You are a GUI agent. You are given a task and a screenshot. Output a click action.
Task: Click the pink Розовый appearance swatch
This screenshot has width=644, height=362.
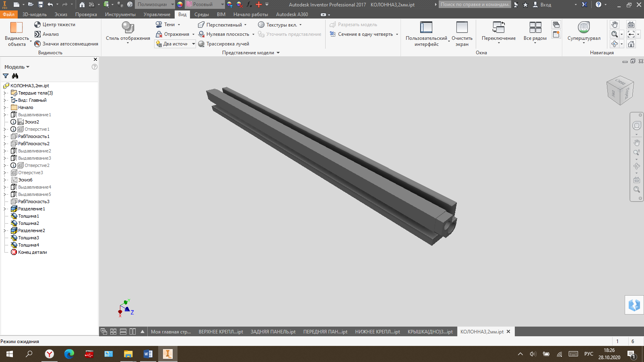coord(189,4)
